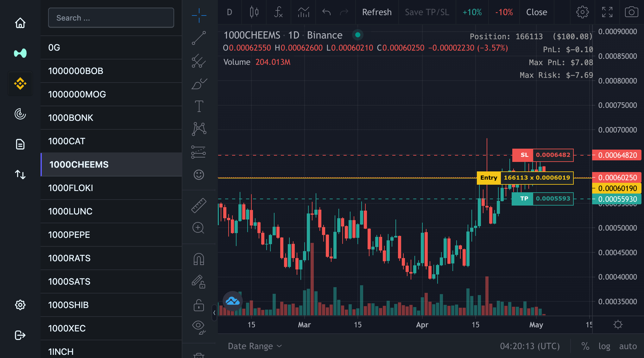Viewport: 644px width, 358px height.
Task: Select the ruler measure tool
Action: pos(199,205)
